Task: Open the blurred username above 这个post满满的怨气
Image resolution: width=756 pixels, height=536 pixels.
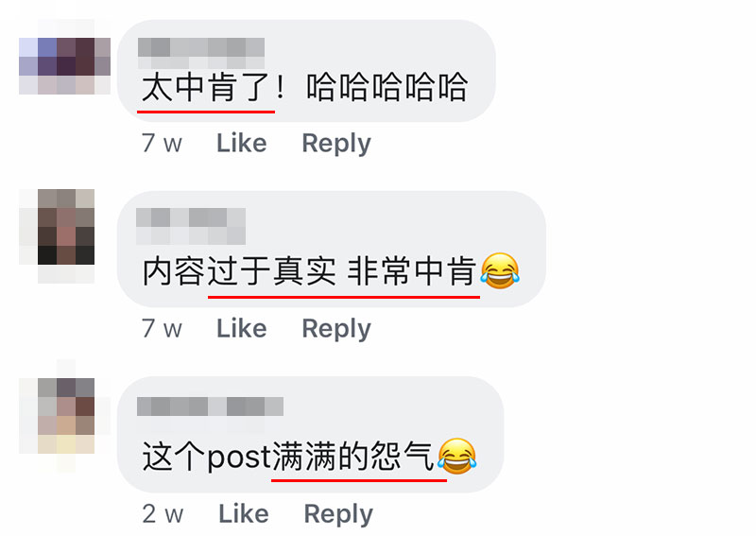Action: click(x=210, y=406)
